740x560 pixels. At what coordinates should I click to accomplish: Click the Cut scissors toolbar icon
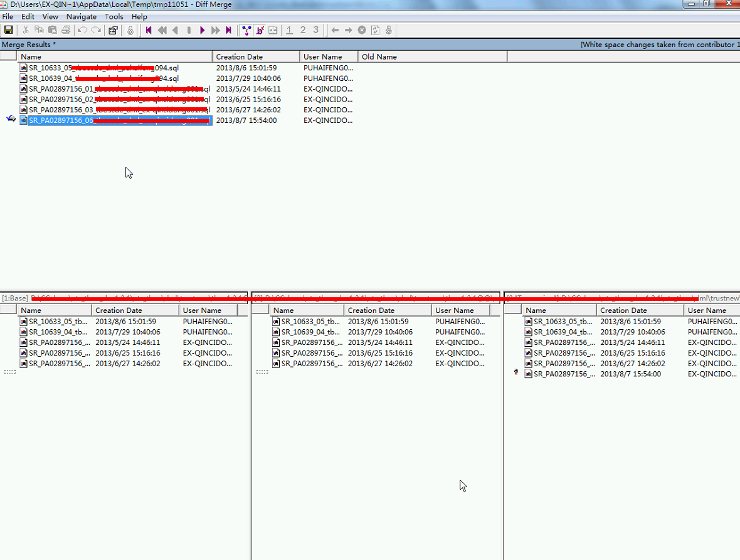pyautogui.click(x=26, y=30)
